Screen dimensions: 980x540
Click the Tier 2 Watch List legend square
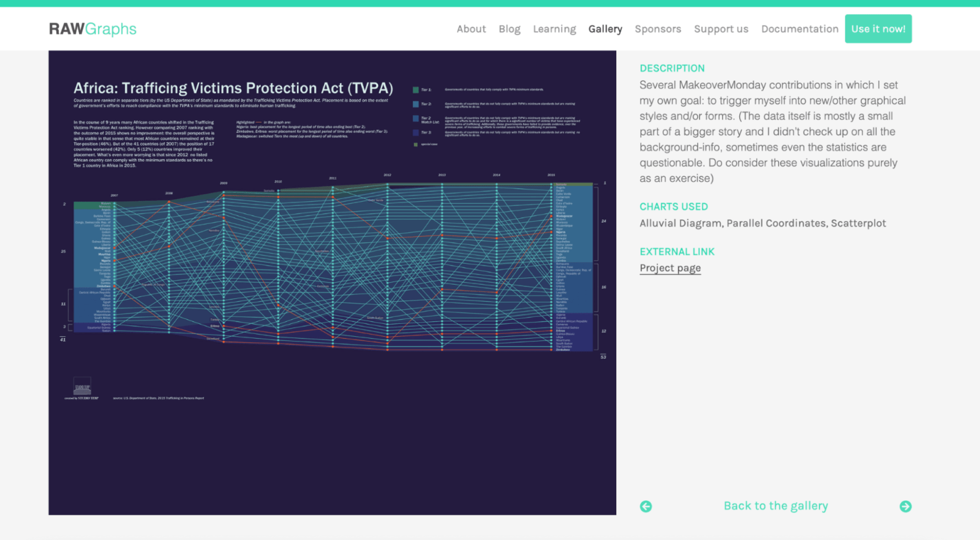coord(416,119)
